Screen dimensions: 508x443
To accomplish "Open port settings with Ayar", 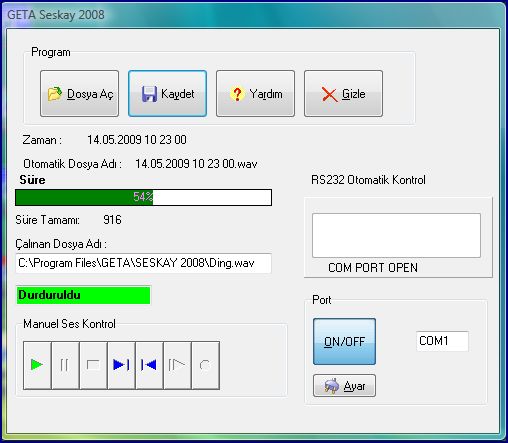I will [x=344, y=386].
